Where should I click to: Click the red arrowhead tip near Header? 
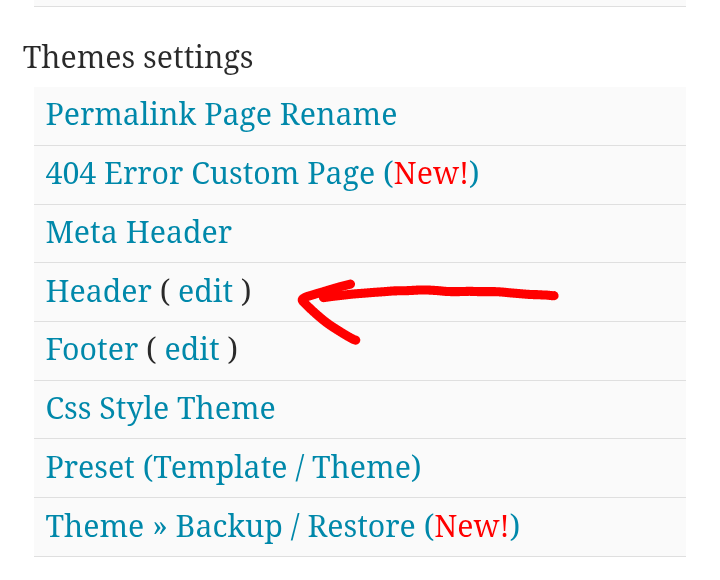304,297
